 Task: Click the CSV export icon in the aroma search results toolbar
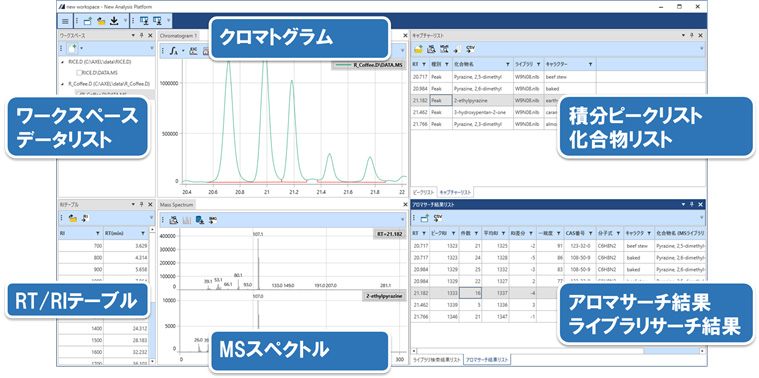coord(439,218)
